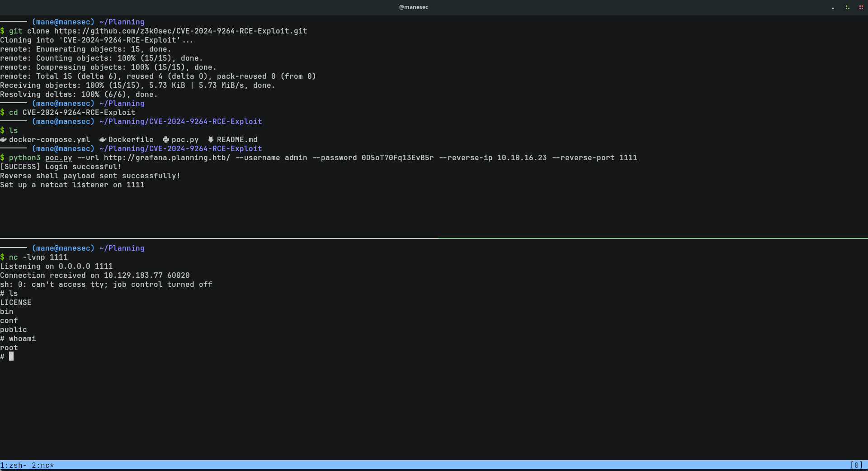Click the Dockerfile file name
868x471 pixels.
pos(131,139)
